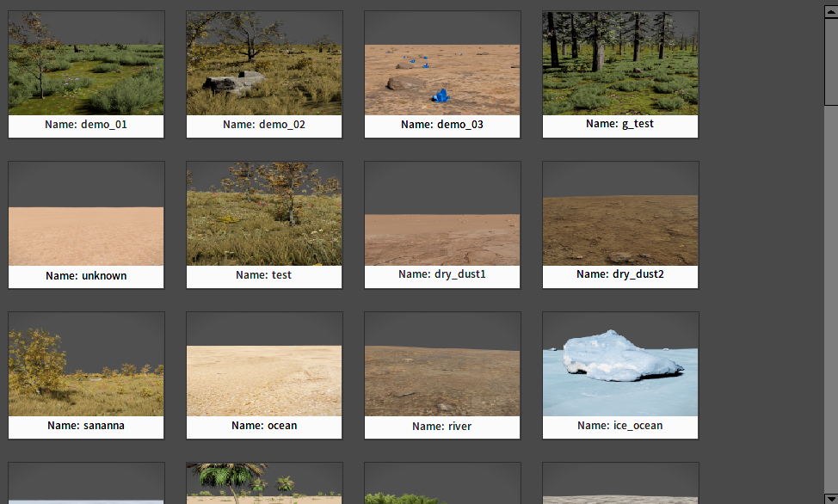Screen dimensions: 838x504
Task: Select the thumbnail image above 'Name: unknown'
Action: [x=86, y=214]
